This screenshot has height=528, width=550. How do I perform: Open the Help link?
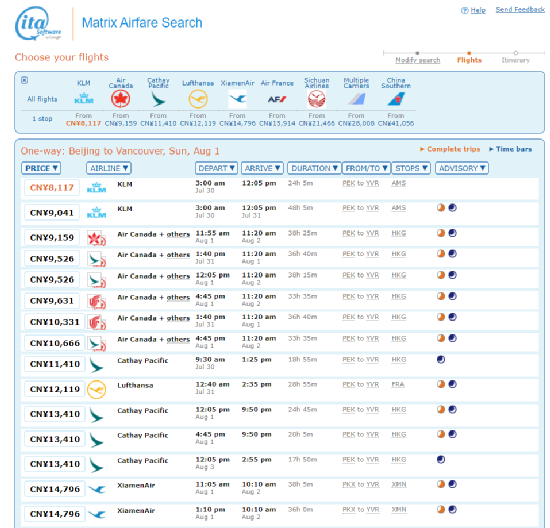tap(478, 10)
